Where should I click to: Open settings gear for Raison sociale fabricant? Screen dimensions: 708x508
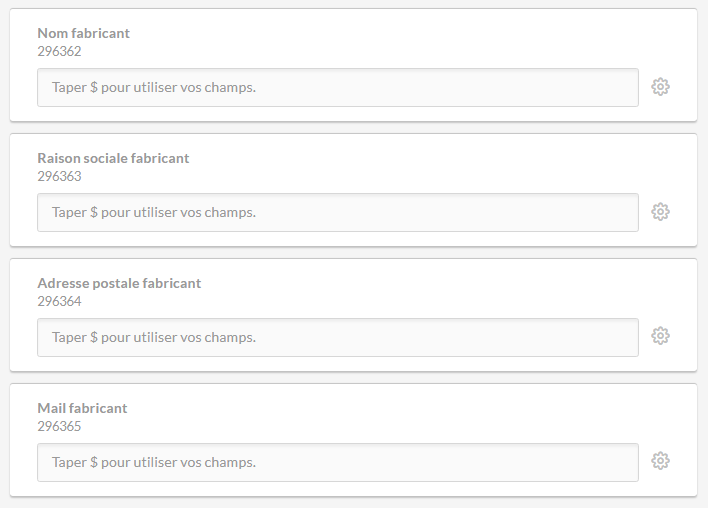tap(660, 212)
